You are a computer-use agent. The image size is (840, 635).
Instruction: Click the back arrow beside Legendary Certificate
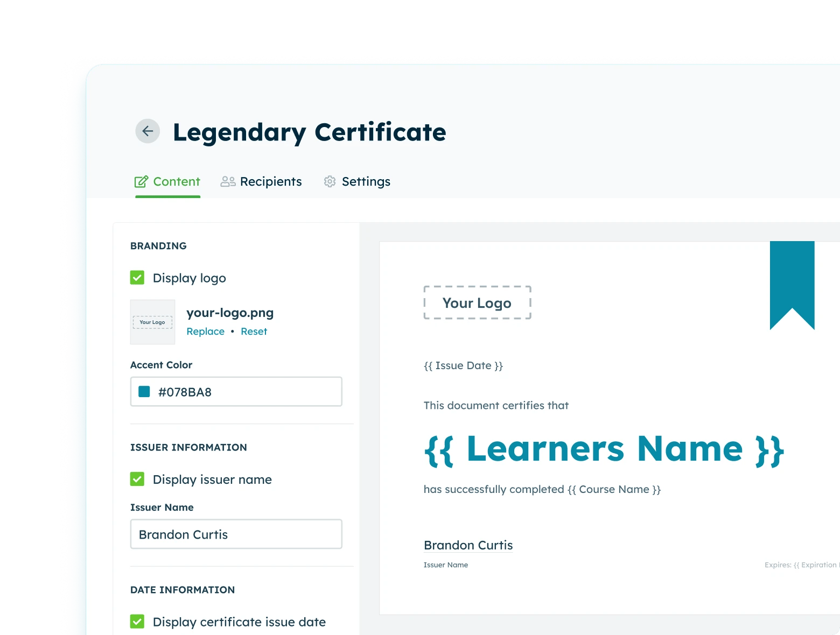click(x=147, y=131)
